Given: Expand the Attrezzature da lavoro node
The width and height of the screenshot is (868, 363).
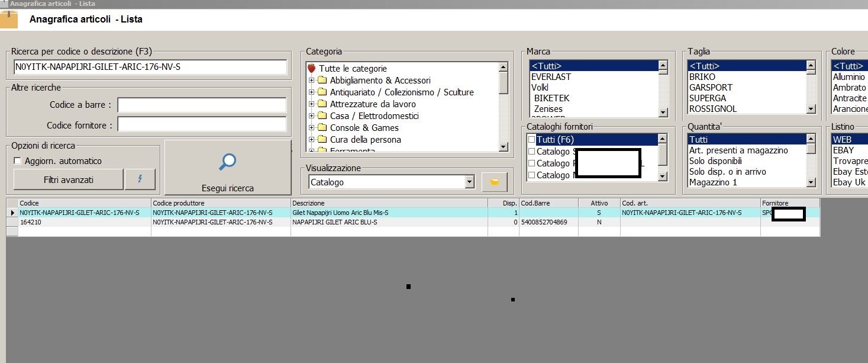Looking at the screenshot, I should [x=311, y=104].
